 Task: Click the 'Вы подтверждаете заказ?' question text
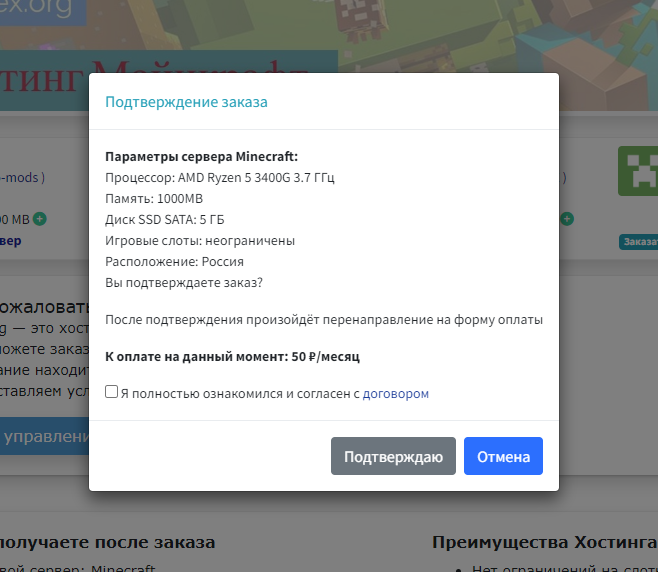coord(184,282)
